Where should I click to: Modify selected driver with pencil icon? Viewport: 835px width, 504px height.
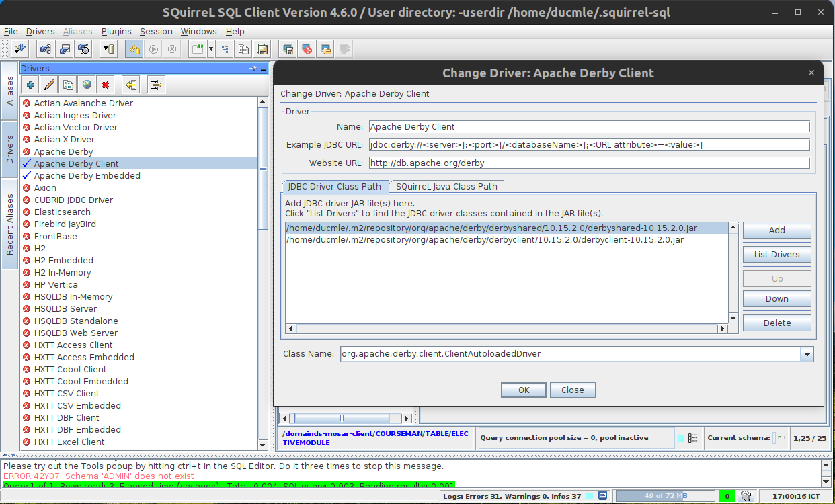[x=49, y=85]
